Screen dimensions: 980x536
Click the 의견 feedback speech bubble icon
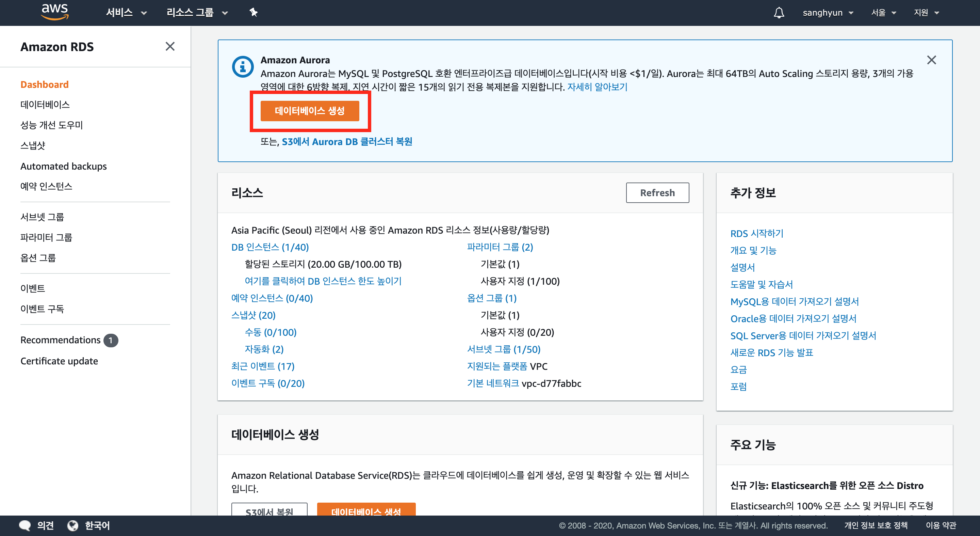(25, 525)
